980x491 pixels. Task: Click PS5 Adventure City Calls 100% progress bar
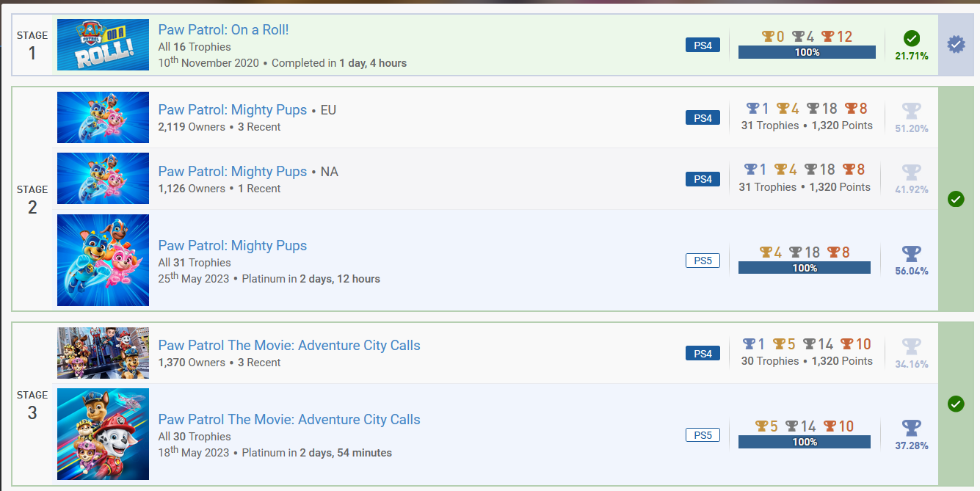pos(804,442)
